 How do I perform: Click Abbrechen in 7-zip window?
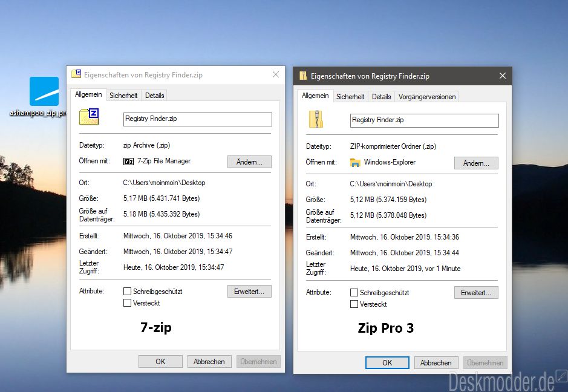pyautogui.click(x=209, y=362)
